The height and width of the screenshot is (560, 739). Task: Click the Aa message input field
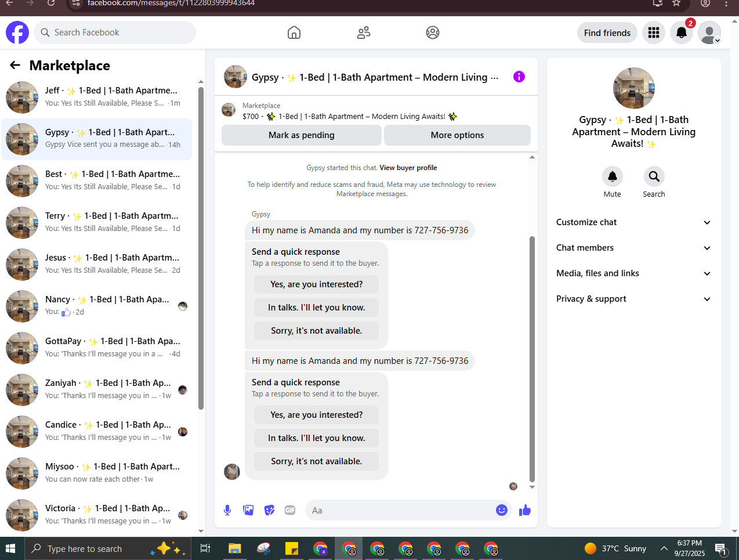click(400, 510)
